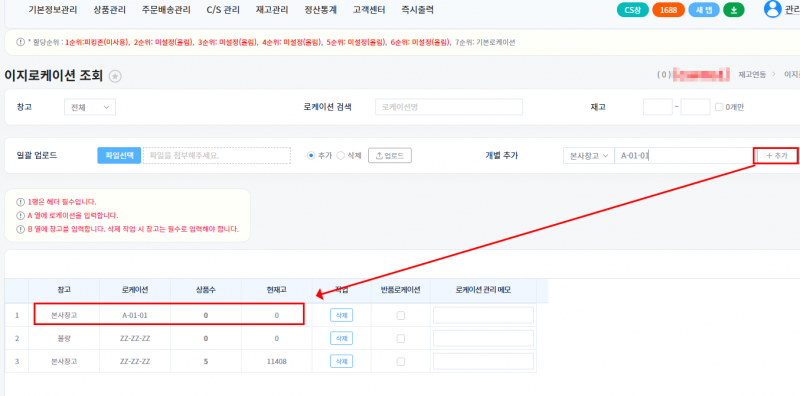The image size is (800, 396).
Task: Click the 반품로케이션 column header
Action: (x=401, y=290)
